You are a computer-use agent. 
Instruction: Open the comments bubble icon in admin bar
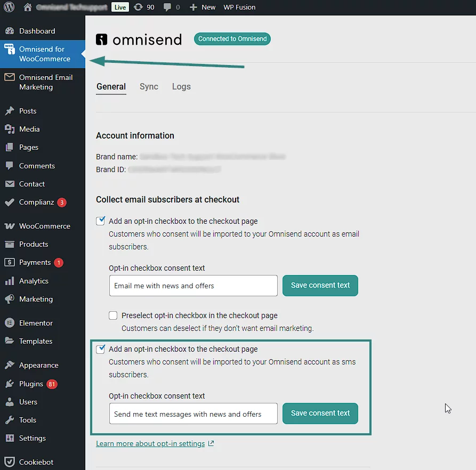point(167,7)
